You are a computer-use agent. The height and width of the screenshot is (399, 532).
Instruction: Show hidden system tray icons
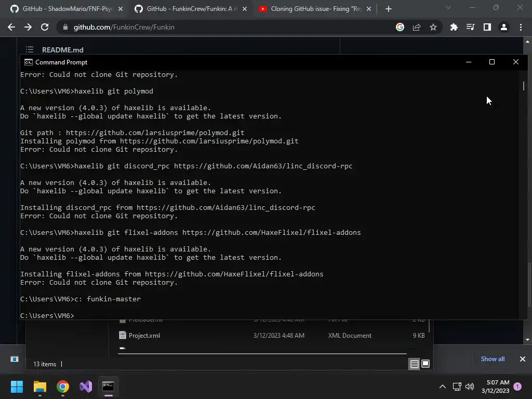coord(443,387)
